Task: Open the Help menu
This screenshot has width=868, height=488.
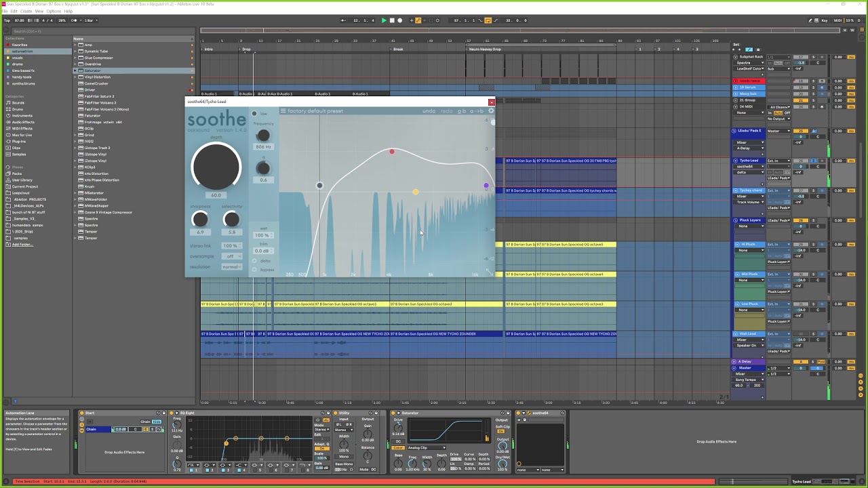Action: point(68,11)
